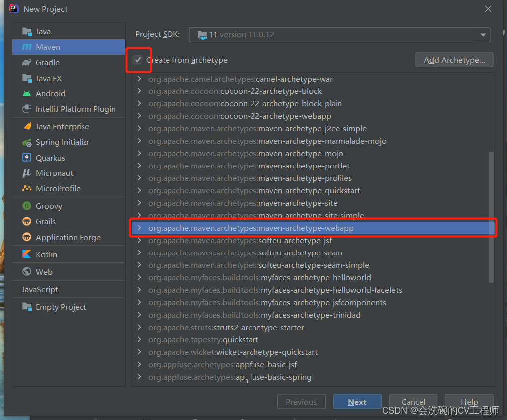Expand struts2-archetype-starter chevron

point(139,327)
